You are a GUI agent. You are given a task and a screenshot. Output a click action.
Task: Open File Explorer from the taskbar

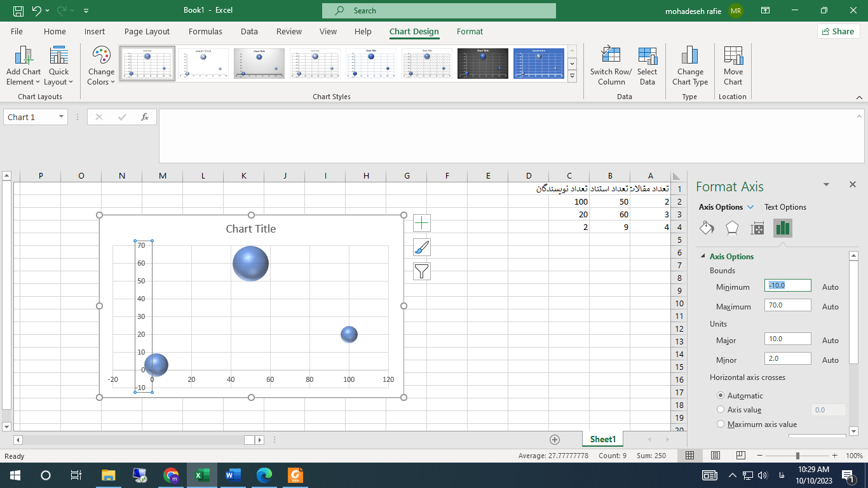pos(109,475)
